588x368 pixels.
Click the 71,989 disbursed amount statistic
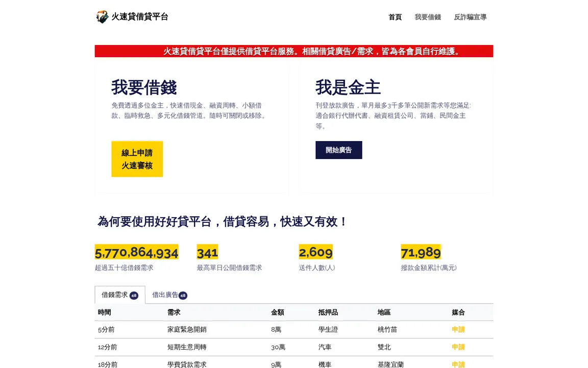point(421,252)
